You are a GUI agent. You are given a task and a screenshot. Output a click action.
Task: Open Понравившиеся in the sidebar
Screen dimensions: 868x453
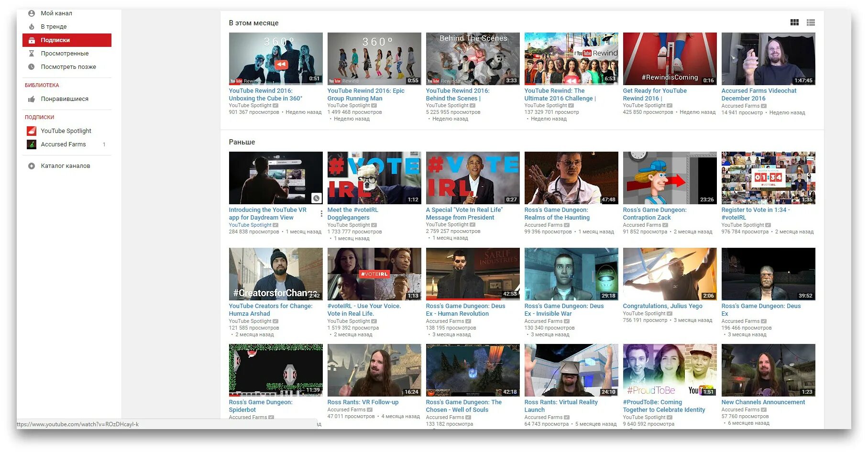(x=65, y=99)
